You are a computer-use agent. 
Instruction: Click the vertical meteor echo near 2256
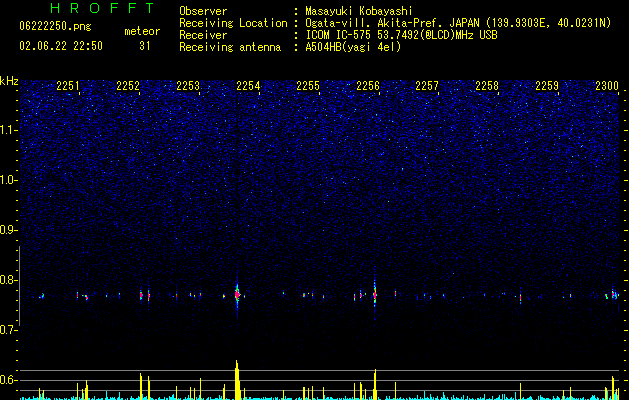[375, 296]
